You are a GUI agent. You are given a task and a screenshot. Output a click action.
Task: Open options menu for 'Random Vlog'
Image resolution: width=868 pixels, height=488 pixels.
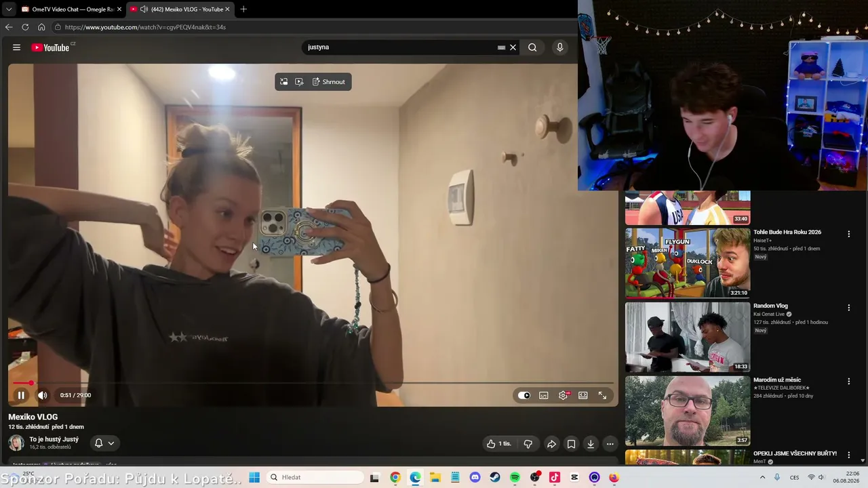(848, 308)
